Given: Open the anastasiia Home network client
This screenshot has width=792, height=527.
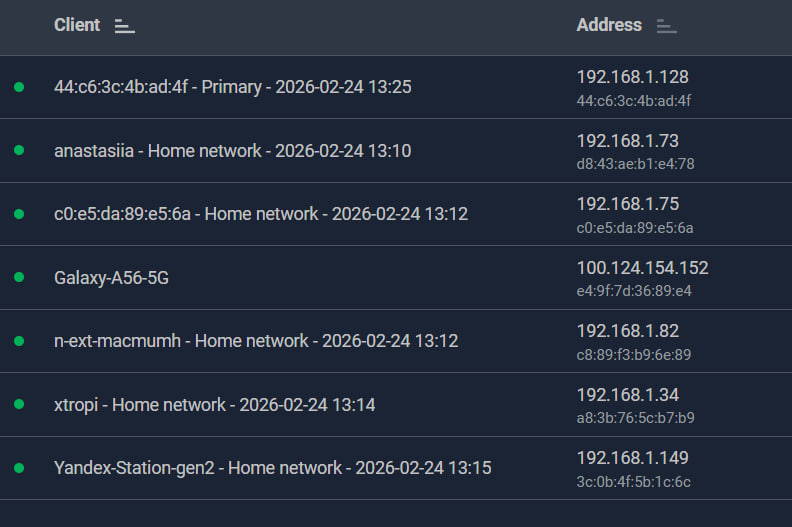Looking at the screenshot, I should click(232, 151).
